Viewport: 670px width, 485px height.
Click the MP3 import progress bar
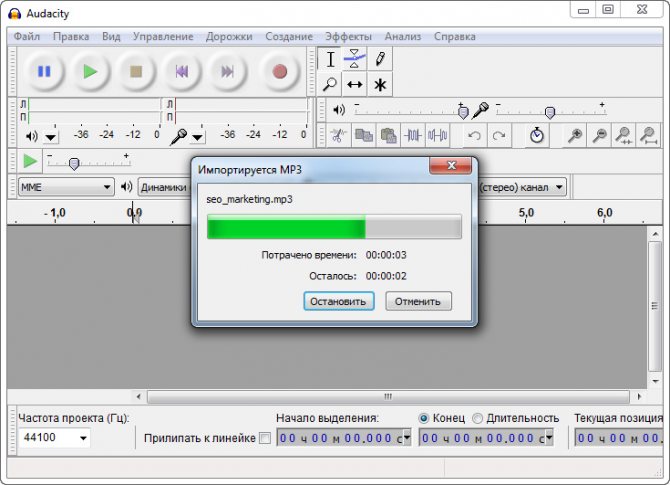[334, 226]
